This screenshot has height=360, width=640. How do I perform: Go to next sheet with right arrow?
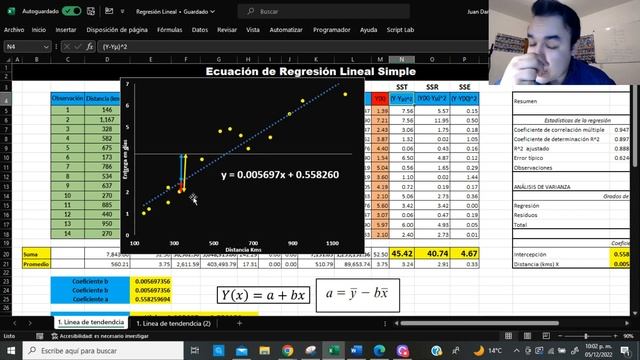point(29,323)
